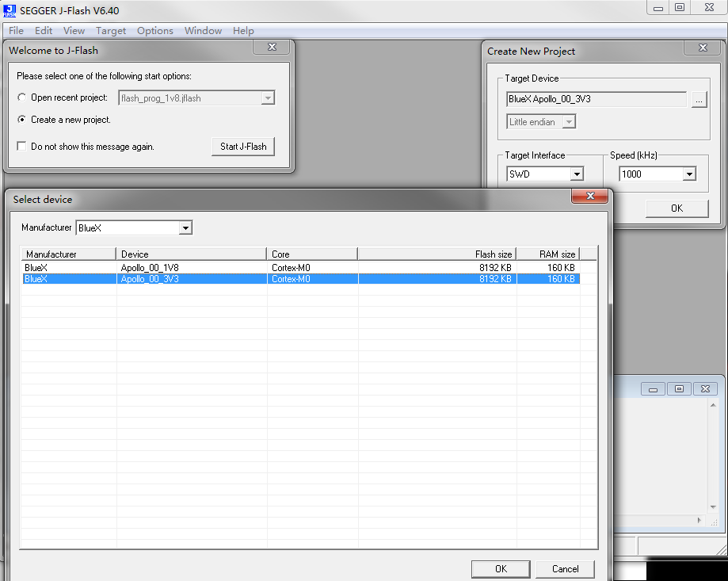The height and width of the screenshot is (581, 728).
Task: Open the Edit menu
Action: click(x=44, y=31)
